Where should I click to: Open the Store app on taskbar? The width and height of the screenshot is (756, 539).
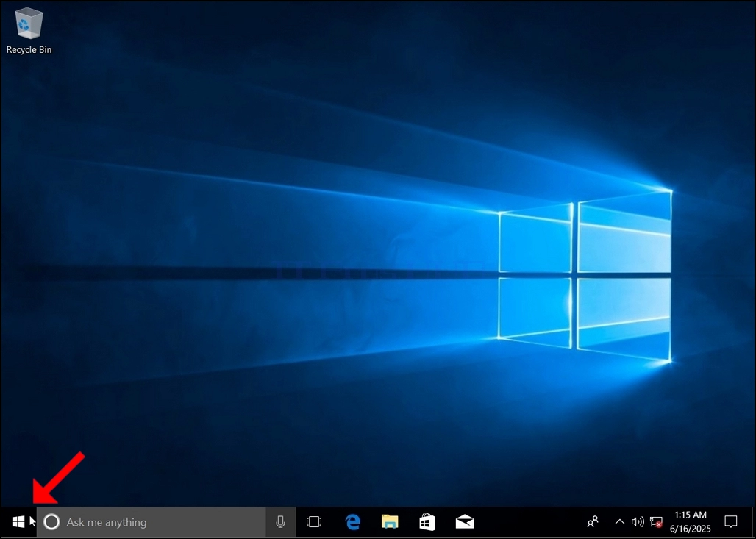(x=427, y=521)
